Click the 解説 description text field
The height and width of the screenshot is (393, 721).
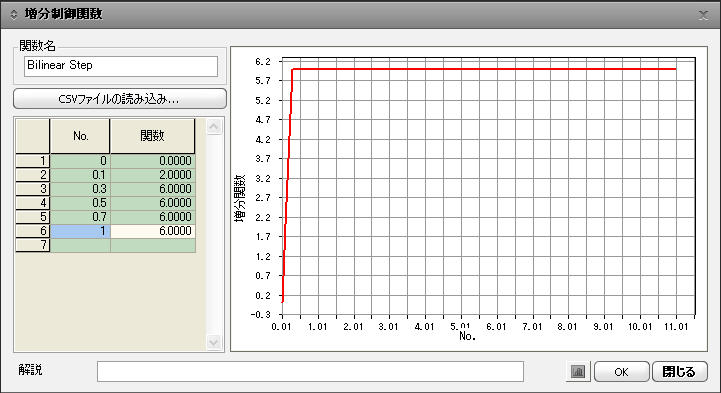(x=310, y=371)
